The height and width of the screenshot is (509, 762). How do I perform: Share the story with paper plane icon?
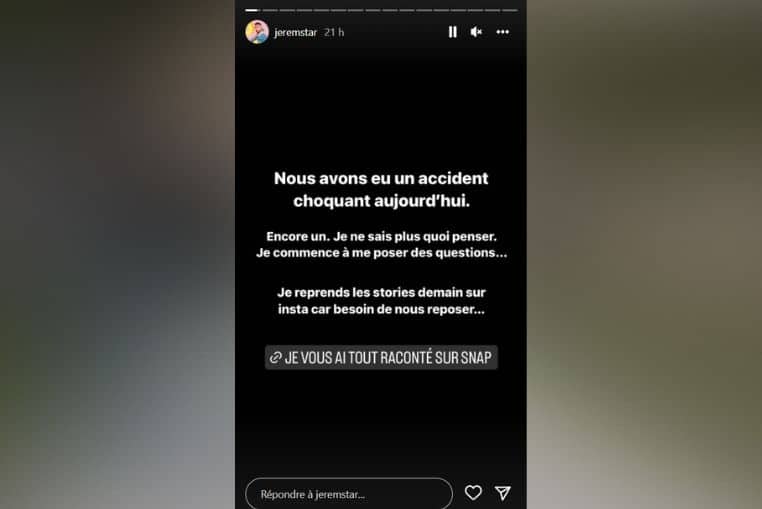[502, 493]
